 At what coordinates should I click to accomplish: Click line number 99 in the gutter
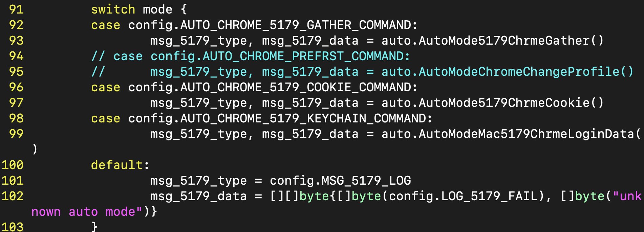point(16,134)
